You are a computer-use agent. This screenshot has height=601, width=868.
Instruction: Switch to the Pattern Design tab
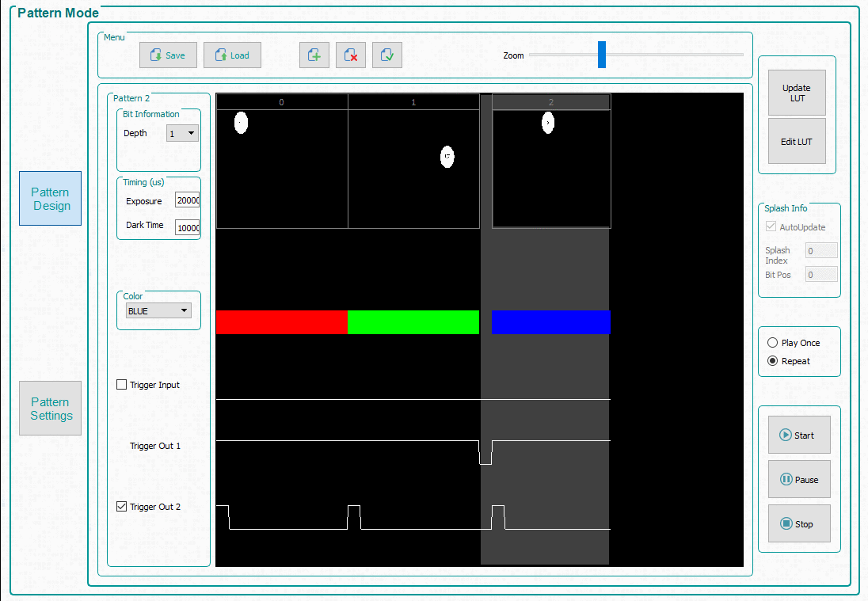click(x=51, y=199)
